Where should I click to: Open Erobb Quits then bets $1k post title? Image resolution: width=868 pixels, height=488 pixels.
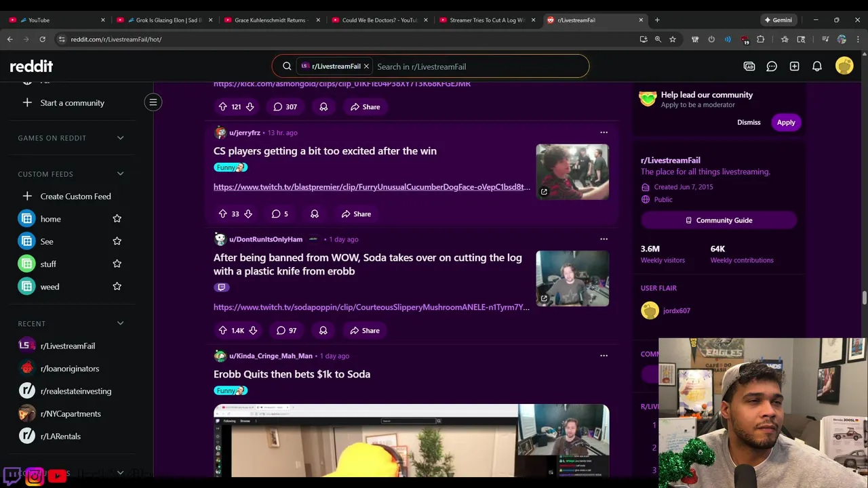pos(292,374)
